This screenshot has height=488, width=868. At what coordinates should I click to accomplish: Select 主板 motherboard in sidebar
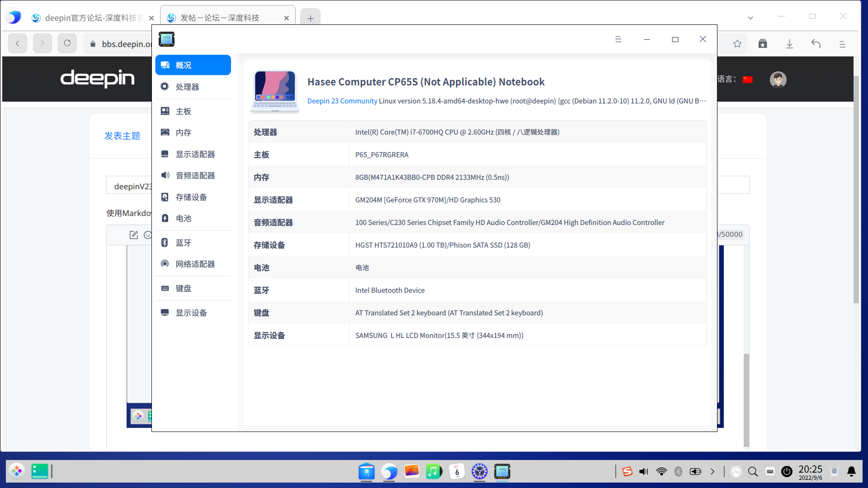(x=183, y=111)
